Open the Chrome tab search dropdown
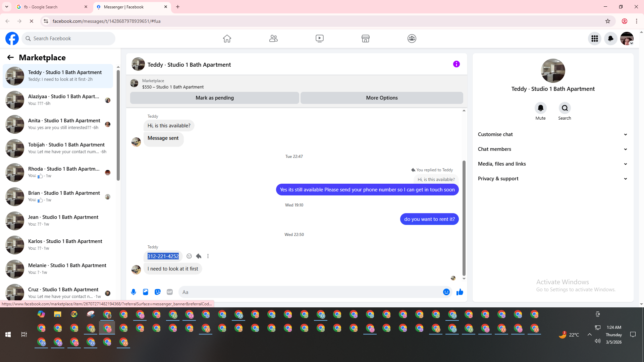644x362 pixels. pos(7,7)
